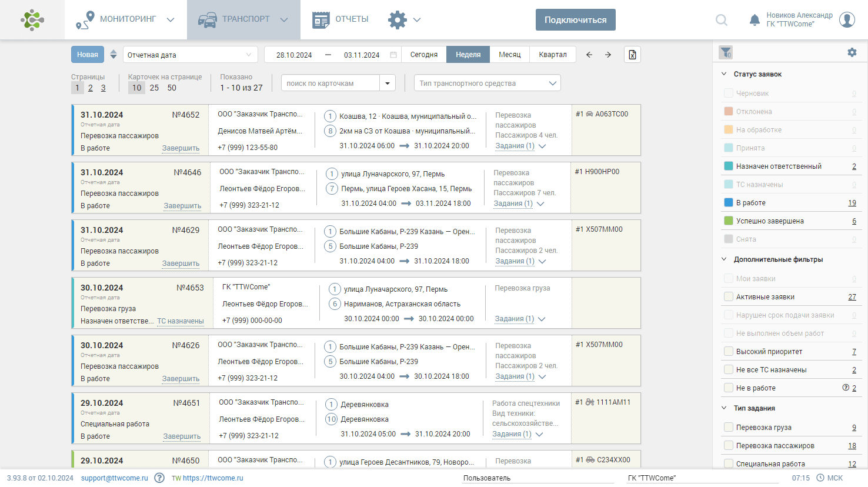Select Месяц period tab

coord(510,55)
